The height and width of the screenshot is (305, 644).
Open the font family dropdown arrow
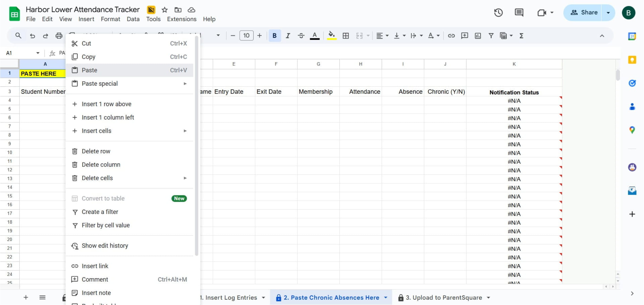click(x=218, y=36)
